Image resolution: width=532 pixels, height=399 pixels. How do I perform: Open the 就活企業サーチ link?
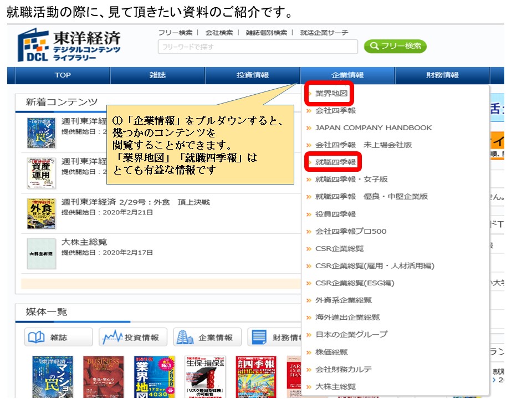coord(324,33)
